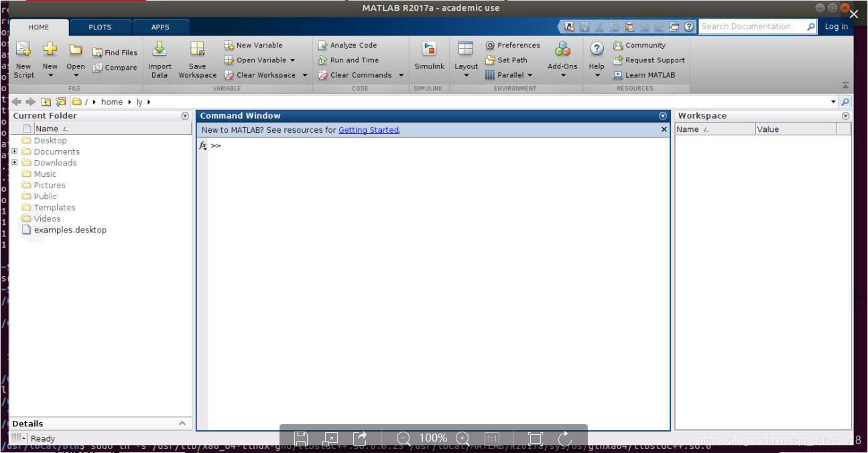Click Analyze Code

pos(347,46)
